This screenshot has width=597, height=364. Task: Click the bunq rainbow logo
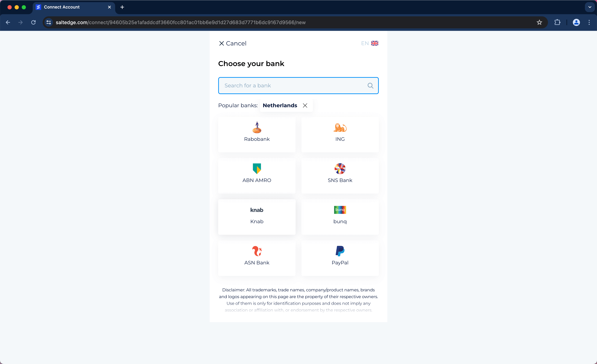340,210
